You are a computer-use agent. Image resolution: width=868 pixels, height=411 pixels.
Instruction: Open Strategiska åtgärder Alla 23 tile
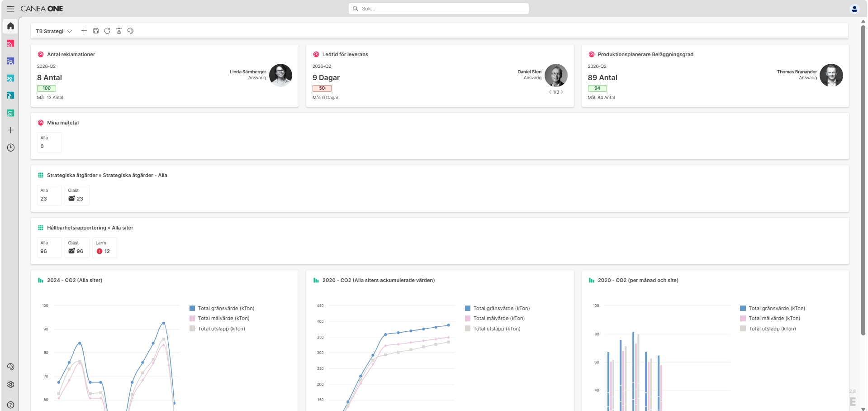tap(49, 195)
